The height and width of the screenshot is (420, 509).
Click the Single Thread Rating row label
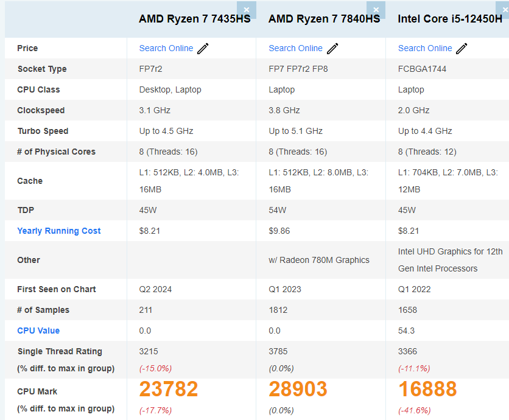coord(60,351)
